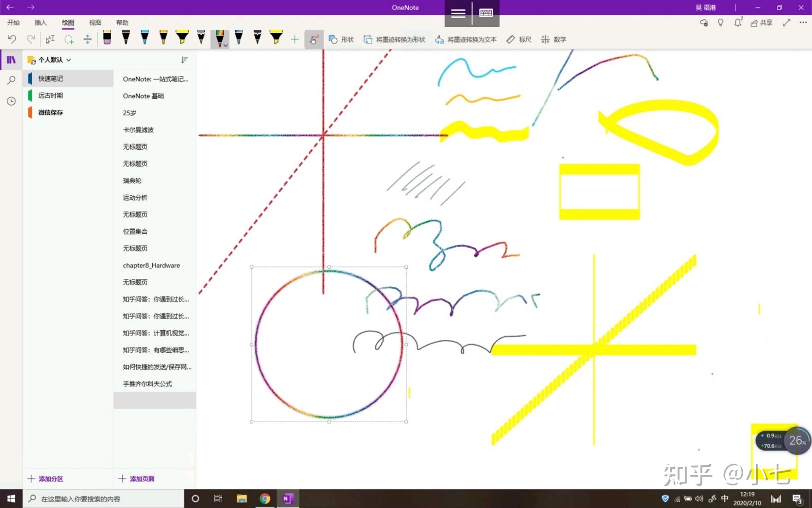Open the search magnifier in sidebar
Image resolution: width=812 pixels, height=508 pixels.
point(12,80)
